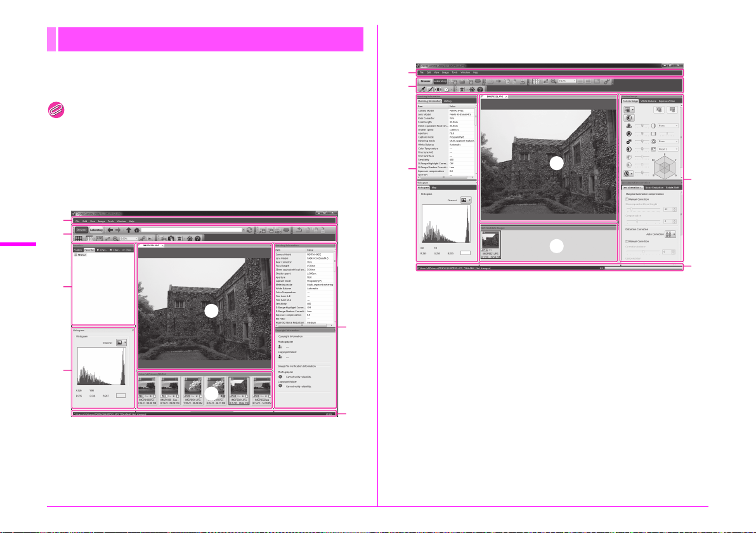Select the eyedropper tool in the Laboratory window
This screenshot has height=533, width=756.
422,89
